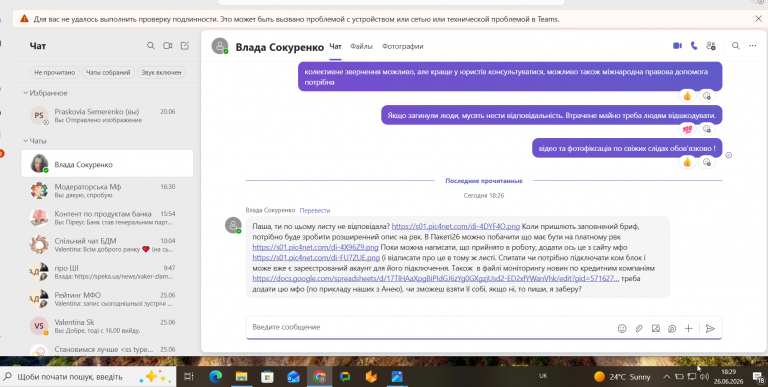The image size is (768, 387).
Task: Toggle the 'Не прочитано' filter
Action: coord(54,73)
